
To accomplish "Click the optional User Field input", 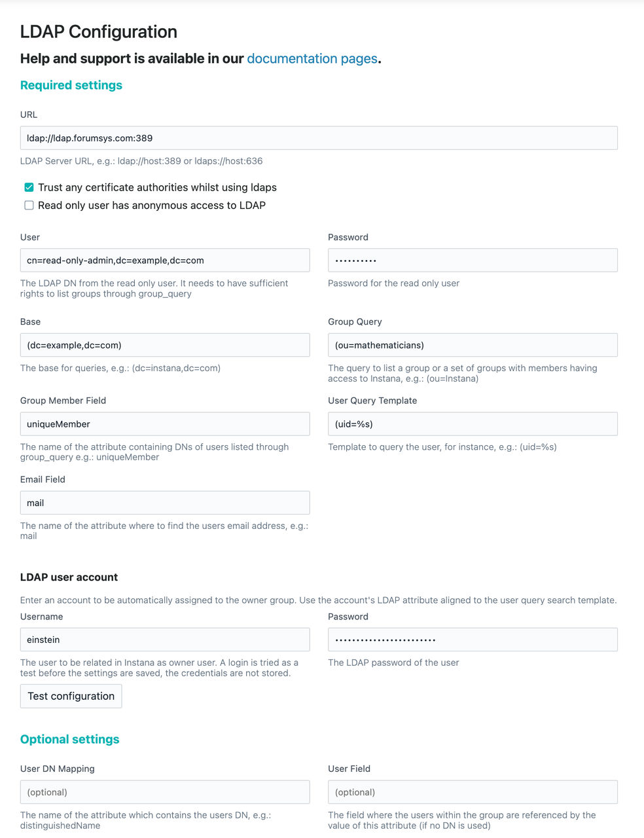I will [473, 792].
